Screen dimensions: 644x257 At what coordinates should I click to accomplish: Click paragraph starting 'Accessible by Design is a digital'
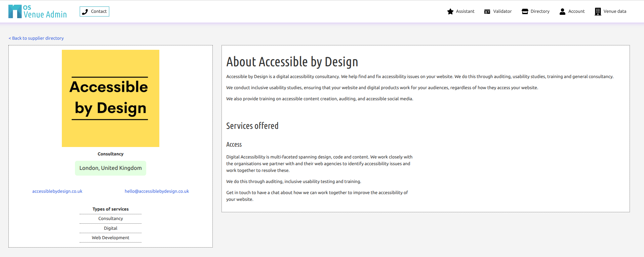tap(420, 77)
